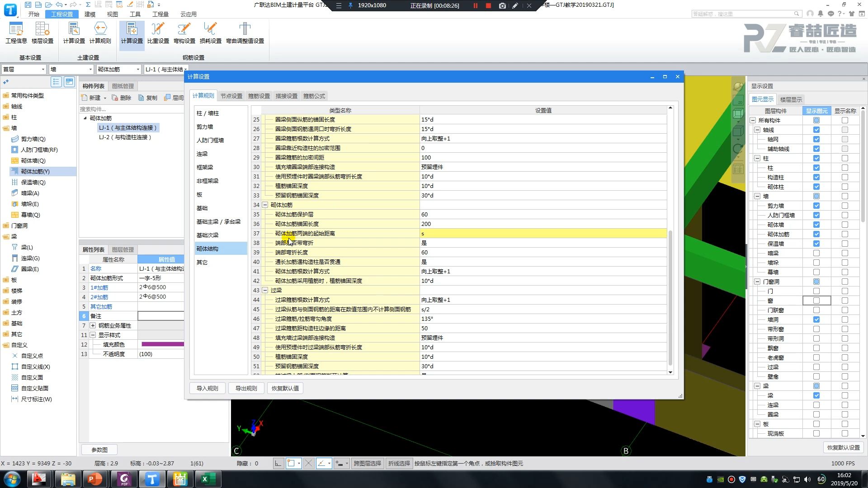The height and width of the screenshot is (488, 868).
Task: Uncheck 显示图元 for 砌体加筋
Action: [x=816, y=234]
